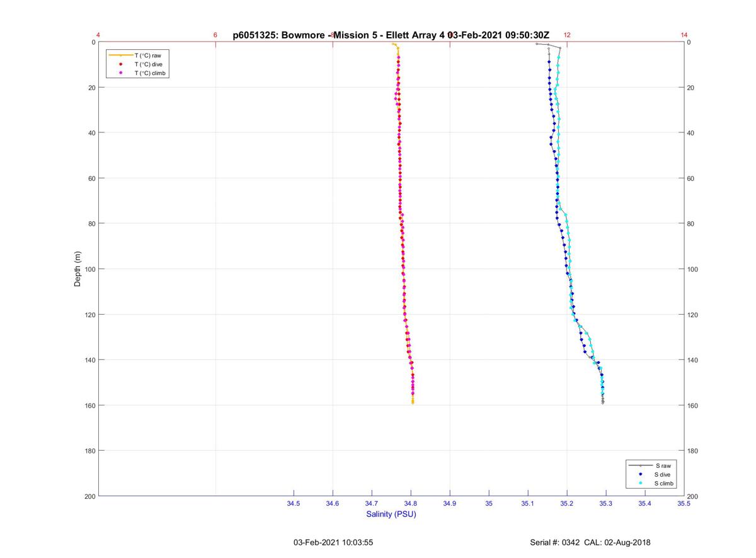Click the right depth tick label 160
Viewport: 756px width, 558px height.
(693, 405)
